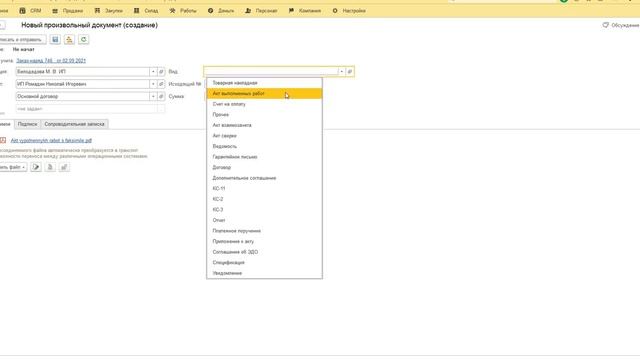Open the Деньги section
This screenshot has width=640, height=360.
221,11
